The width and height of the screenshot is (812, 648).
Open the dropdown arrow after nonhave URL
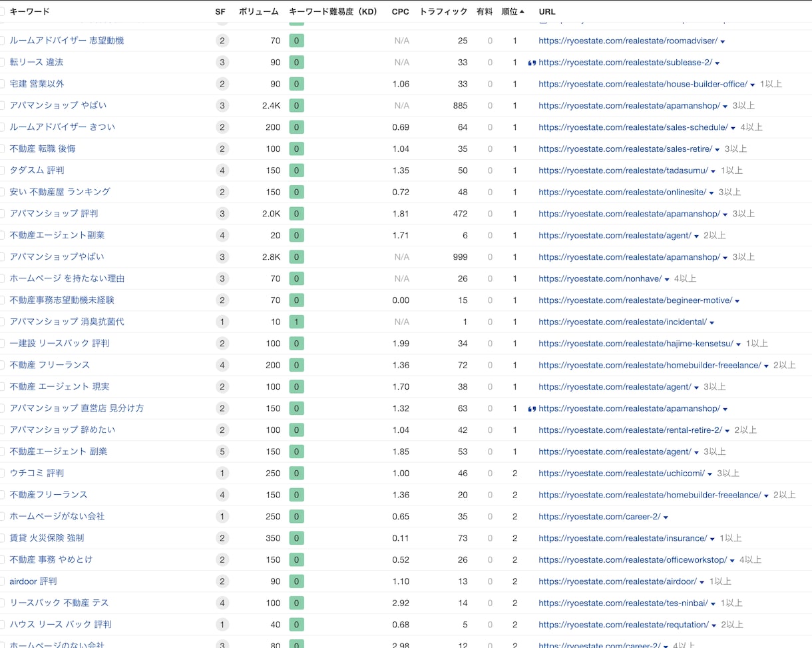(666, 279)
